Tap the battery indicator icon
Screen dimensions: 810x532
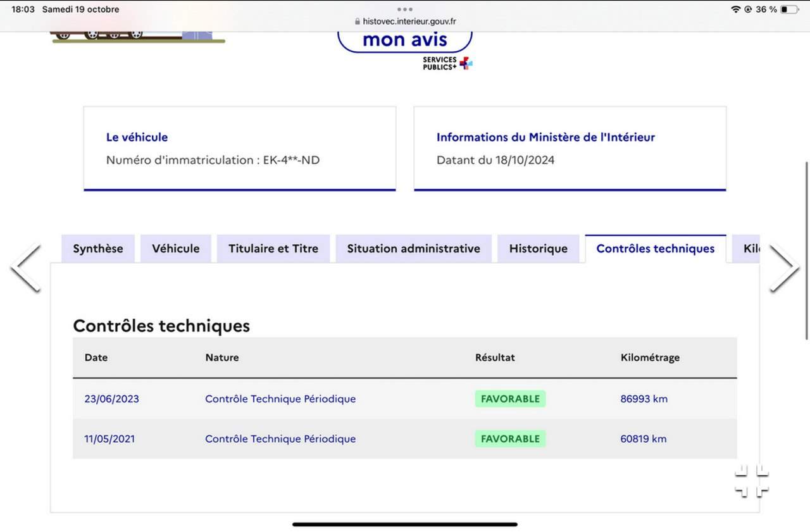coord(788,9)
